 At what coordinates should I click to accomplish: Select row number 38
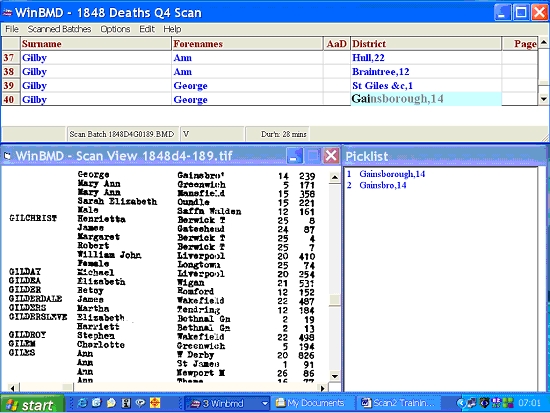tap(10, 72)
